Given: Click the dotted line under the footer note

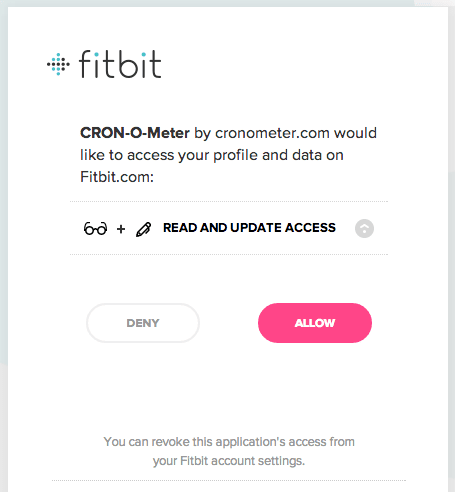Looking at the screenshot, I should click(x=229, y=480).
